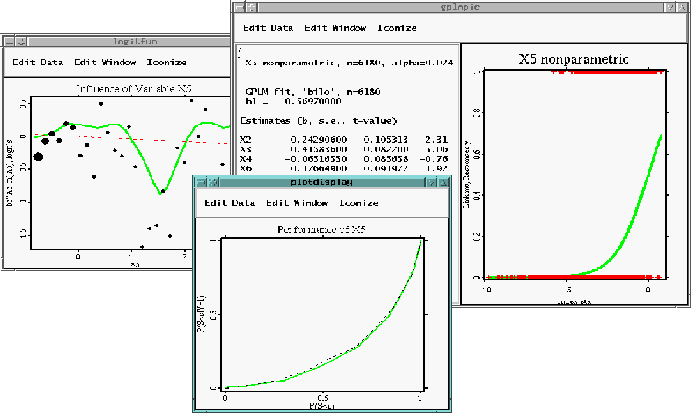Image resolution: width=691 pixels, height=413 pixels.
Task: Click the logit.fun pin icon beside window menu
Action: click(21, 41)
